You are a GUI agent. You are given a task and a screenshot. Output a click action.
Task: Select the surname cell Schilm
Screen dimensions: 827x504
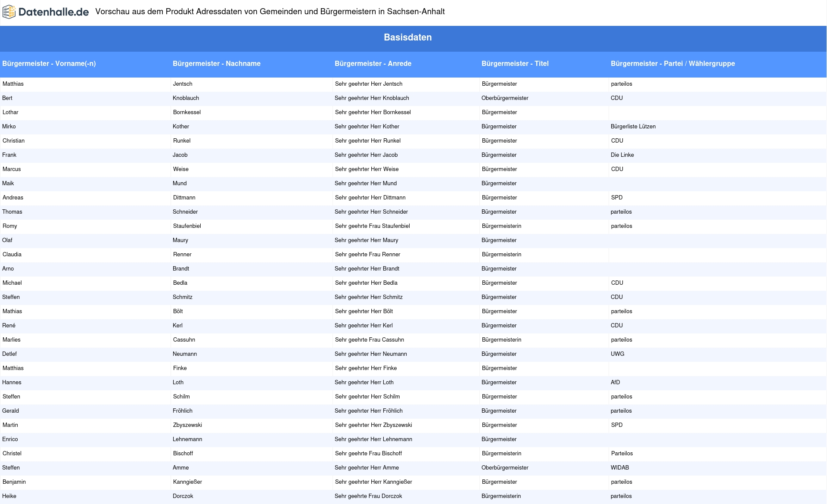pos(181,396)
